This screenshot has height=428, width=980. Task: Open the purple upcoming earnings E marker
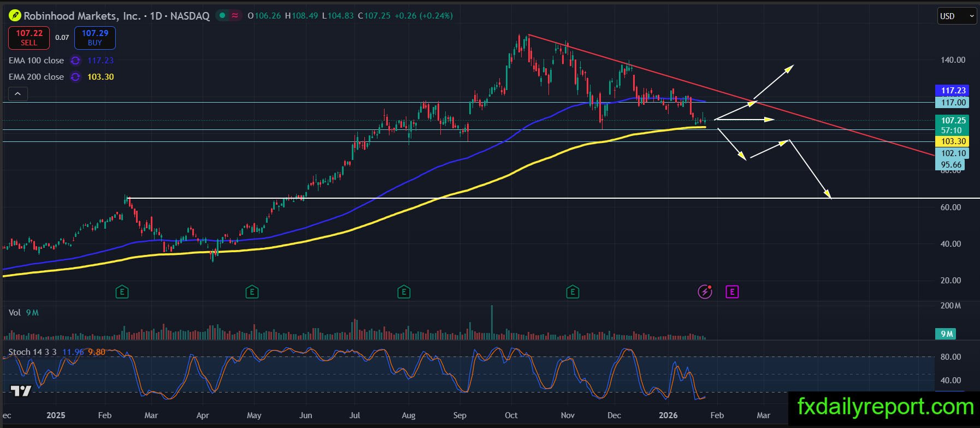coord(732,292)
